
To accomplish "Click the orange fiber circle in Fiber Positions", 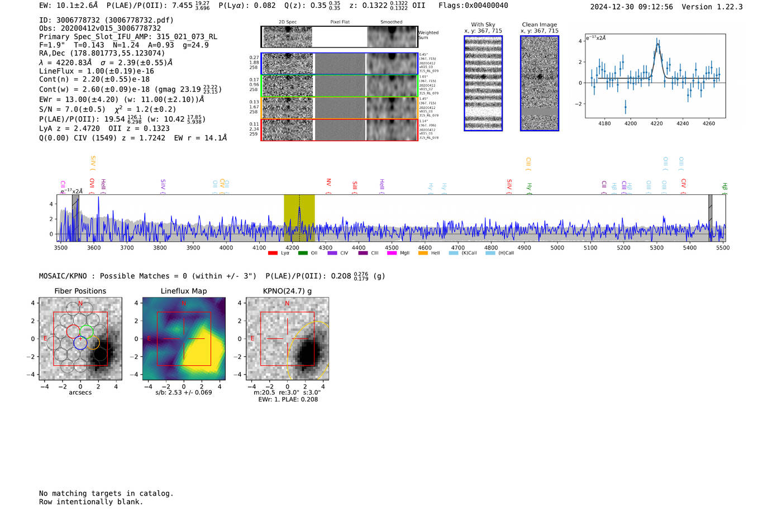I will 93,343.
